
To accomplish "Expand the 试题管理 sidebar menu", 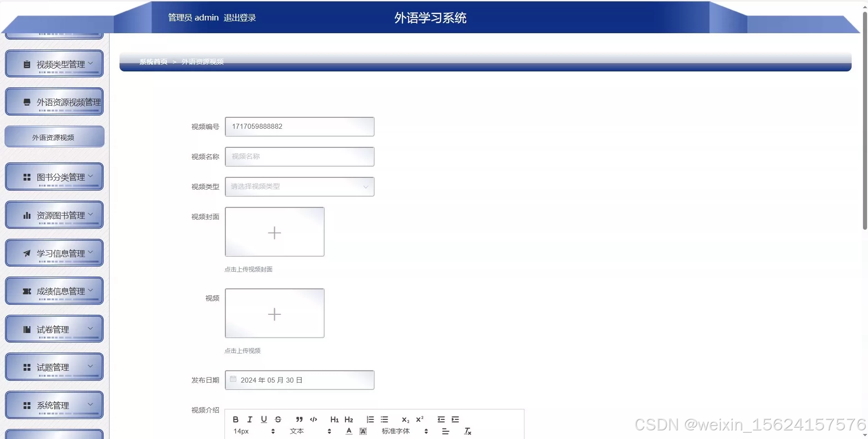I will [54, 367].
